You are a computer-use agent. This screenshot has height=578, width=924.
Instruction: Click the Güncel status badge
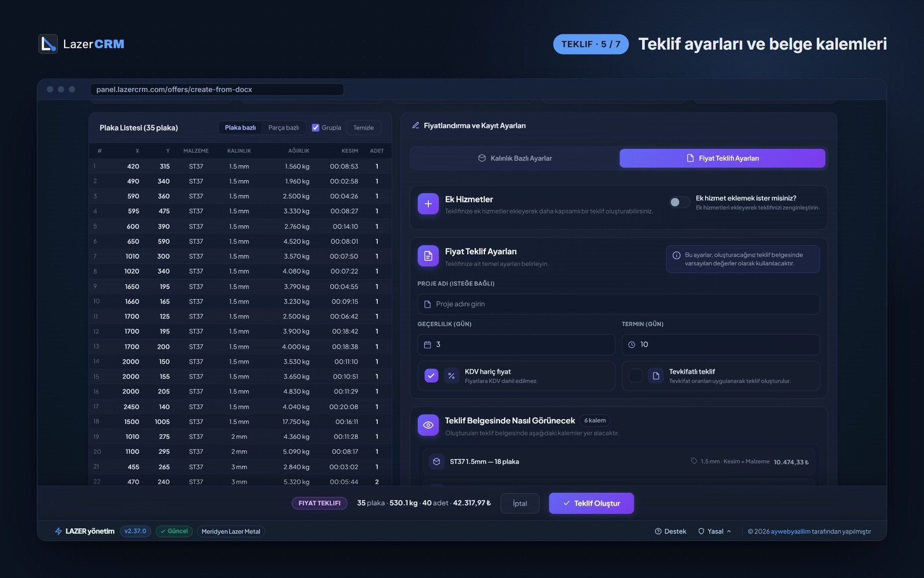(174, 531)
